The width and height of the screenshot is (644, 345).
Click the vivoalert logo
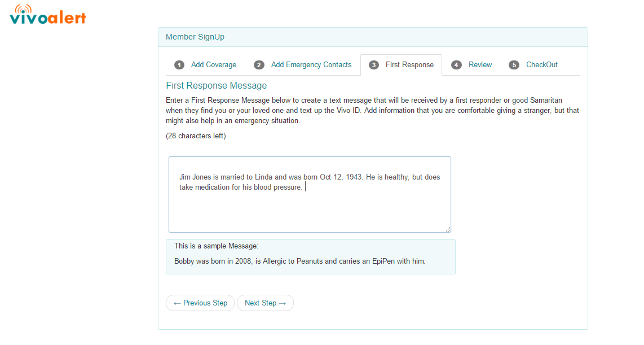click(x=47, y=15)
